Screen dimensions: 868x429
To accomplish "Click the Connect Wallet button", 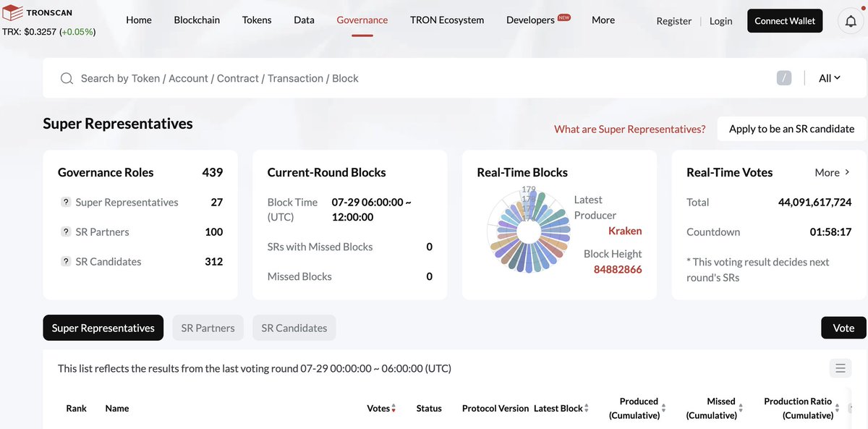I will 785,21.
